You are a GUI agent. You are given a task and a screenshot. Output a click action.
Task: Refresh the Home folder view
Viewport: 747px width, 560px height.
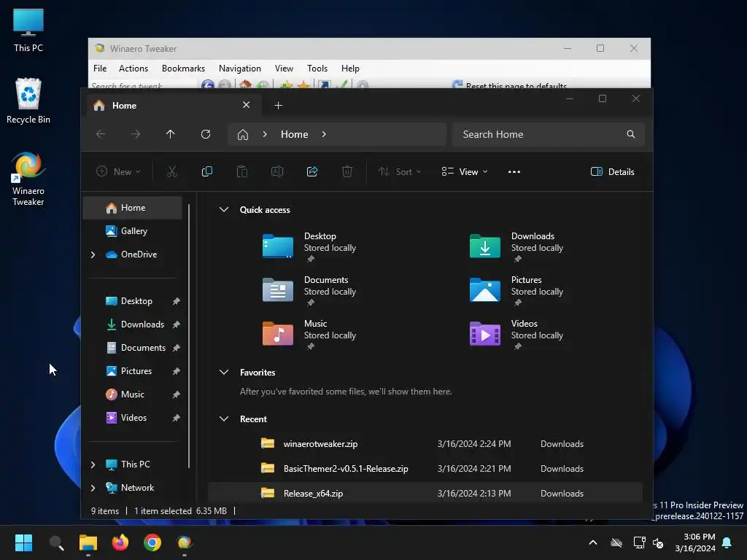click(206, 134)
